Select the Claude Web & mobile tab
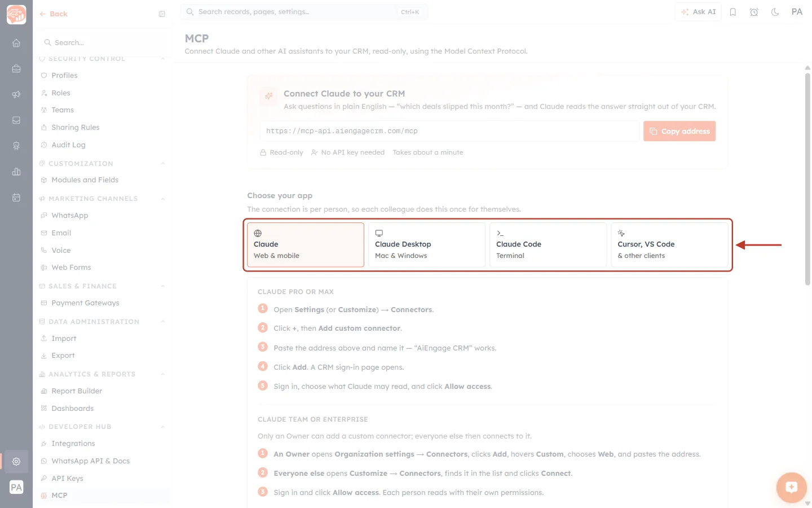This screenshot has width=812, height=508. 306,244
